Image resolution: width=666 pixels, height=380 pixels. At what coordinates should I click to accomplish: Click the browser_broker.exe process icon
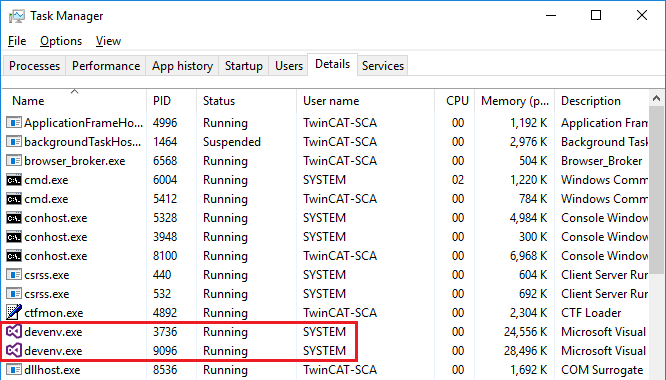pos(14,161)
